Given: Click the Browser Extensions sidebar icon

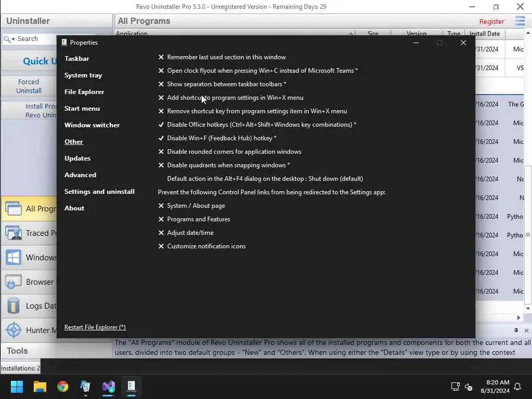Looking at the screenshot, I should (x=14, y=282).
